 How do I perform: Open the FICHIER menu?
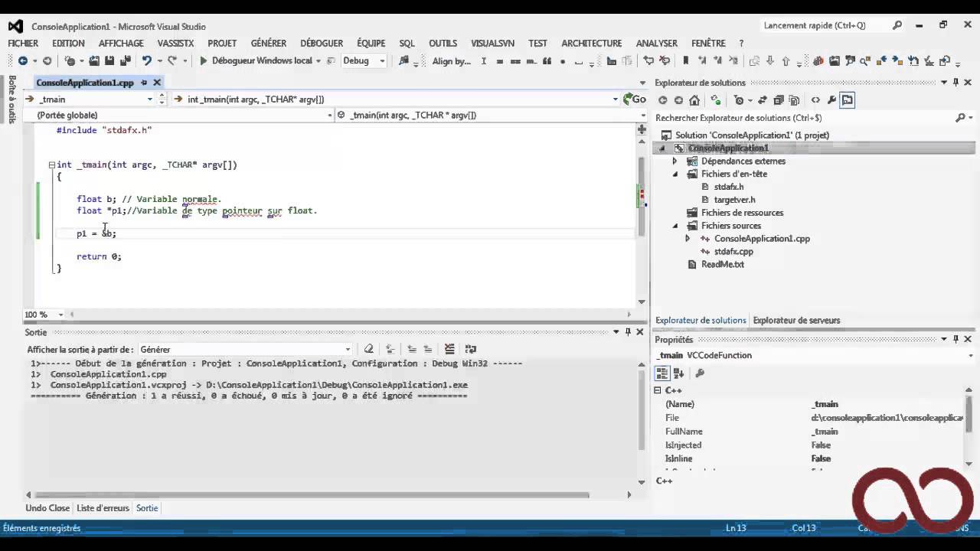[x=23, y=44]
